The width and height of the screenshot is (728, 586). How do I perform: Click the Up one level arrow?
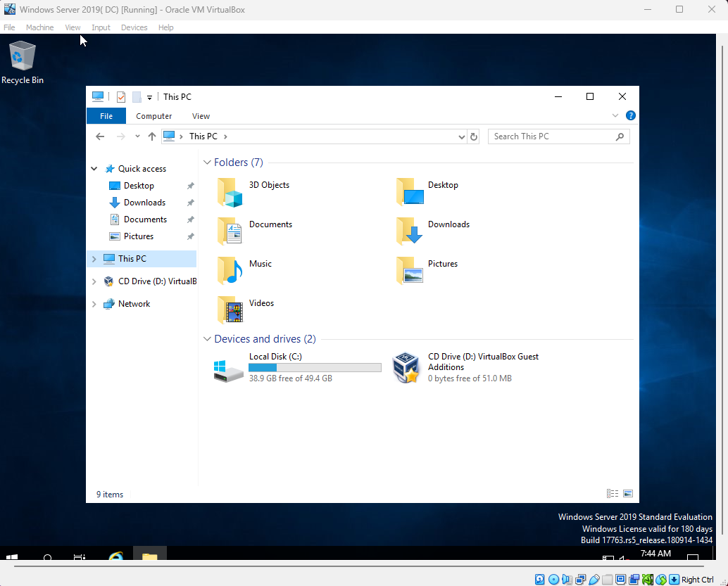pos(152,136)
